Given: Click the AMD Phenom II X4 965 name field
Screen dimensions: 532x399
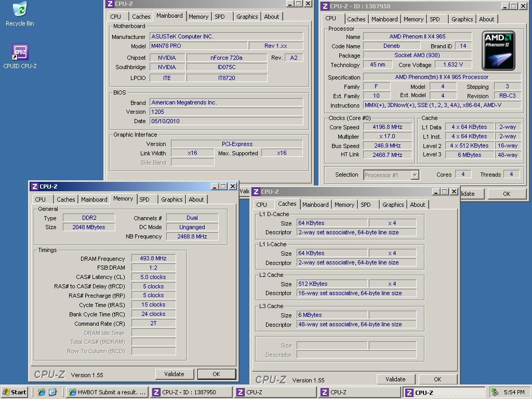Looking at the screenshot, I should point(417,36).
